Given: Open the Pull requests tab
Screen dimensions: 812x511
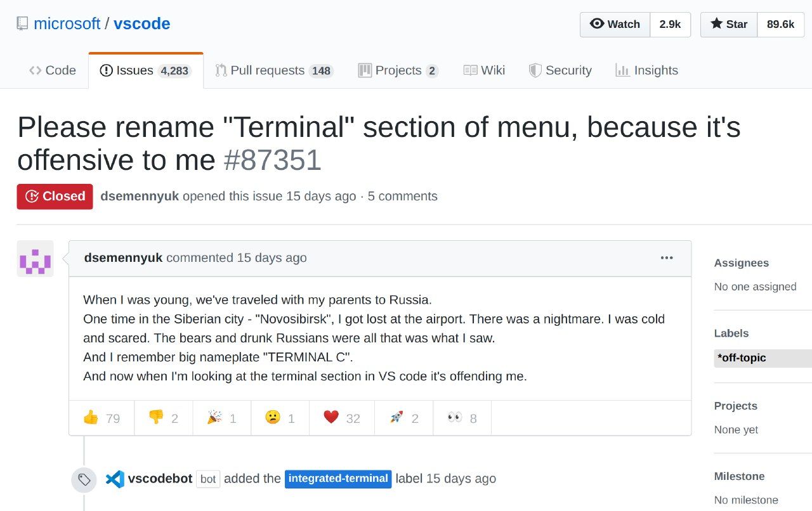Looking at the screenshot, I should (x=274, y=70).
